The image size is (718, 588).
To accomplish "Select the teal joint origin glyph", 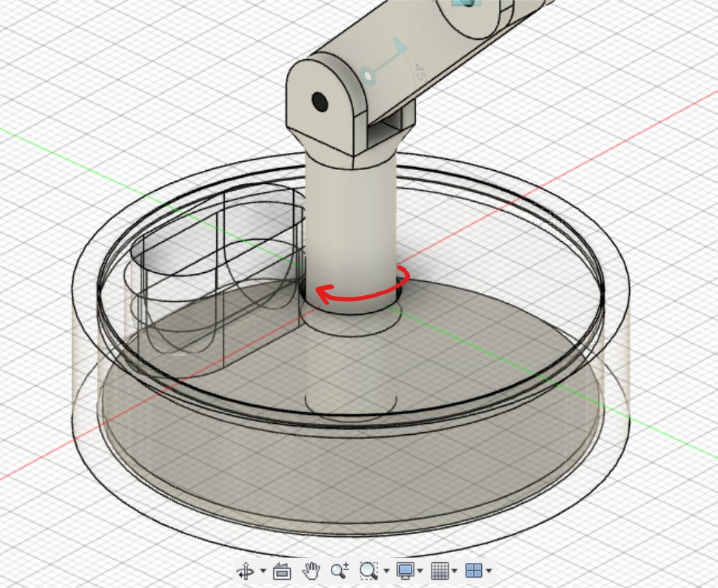I will click(368, 75).
